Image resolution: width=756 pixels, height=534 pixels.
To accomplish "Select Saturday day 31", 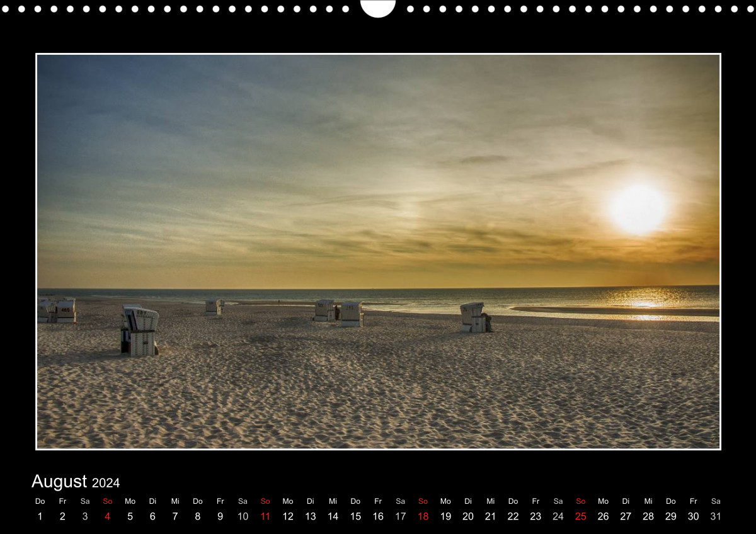I will click(716, 516).
